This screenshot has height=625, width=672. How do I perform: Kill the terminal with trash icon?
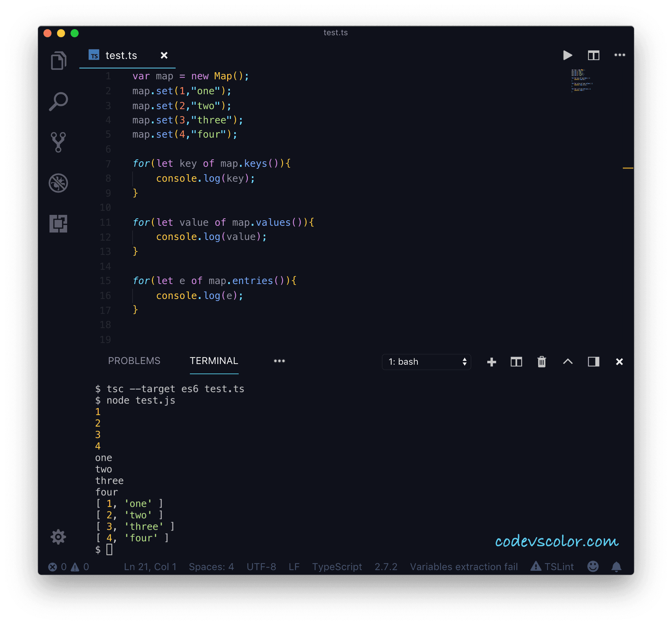542,362
